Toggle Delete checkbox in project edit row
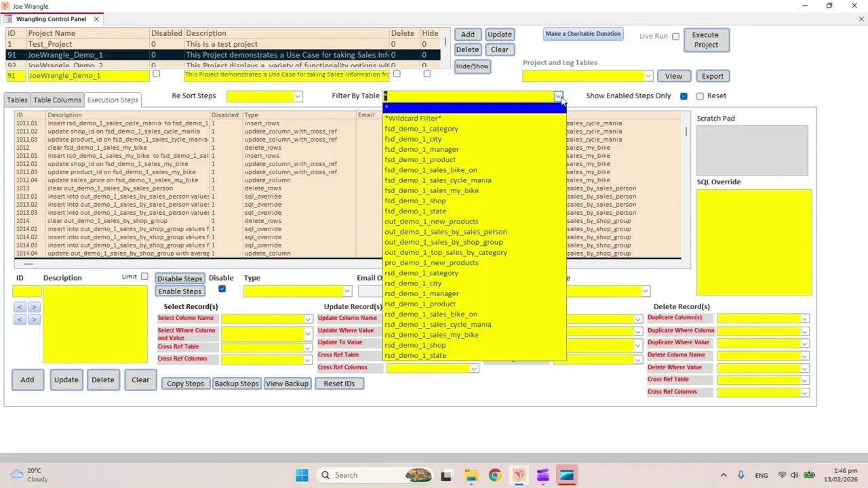Screen dimensions: 868x488 pyautogui.click(x=397, y=73)
